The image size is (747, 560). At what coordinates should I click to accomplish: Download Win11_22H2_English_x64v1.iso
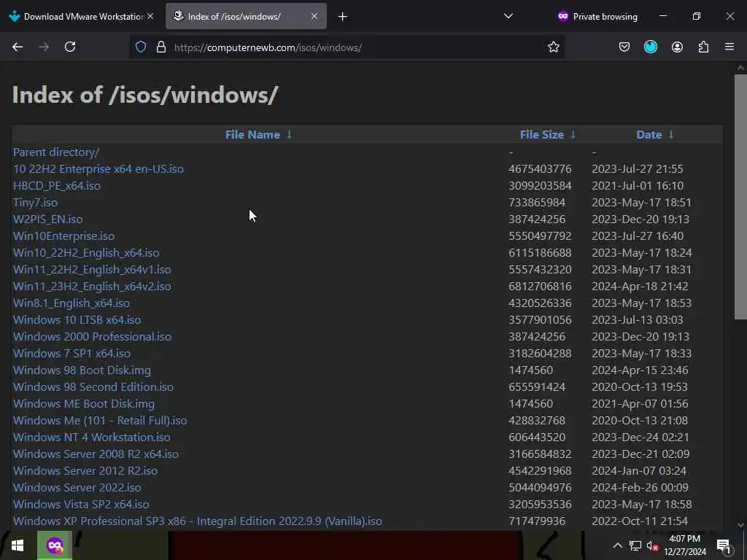[x=92, y=270]
